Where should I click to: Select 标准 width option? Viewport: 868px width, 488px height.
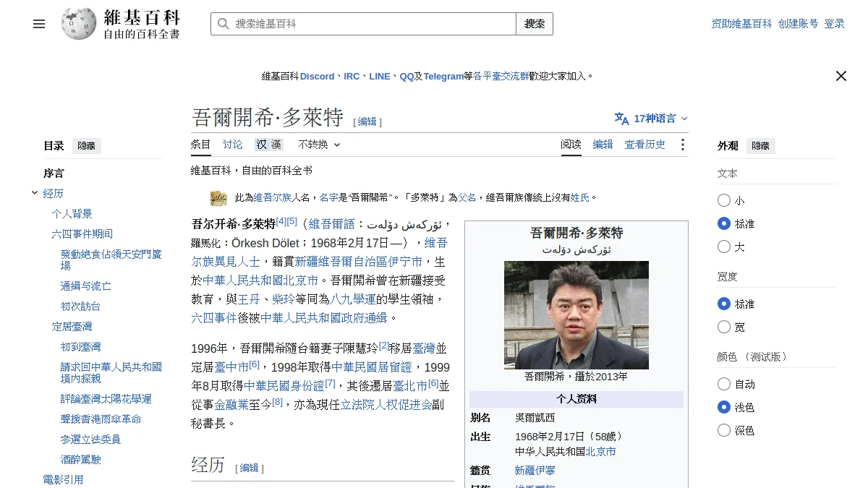click(724, 304)
